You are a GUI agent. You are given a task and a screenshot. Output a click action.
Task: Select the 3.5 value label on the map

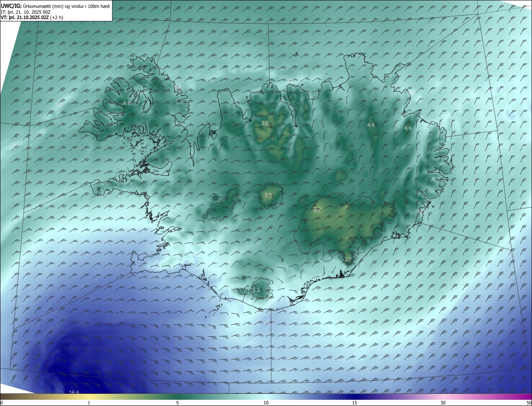(x=268, y=195)
